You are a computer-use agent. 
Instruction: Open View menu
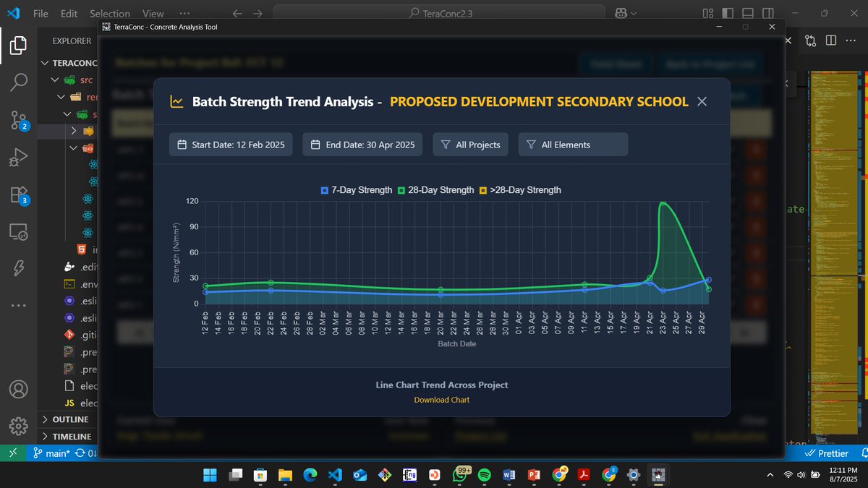click(153, 13)
